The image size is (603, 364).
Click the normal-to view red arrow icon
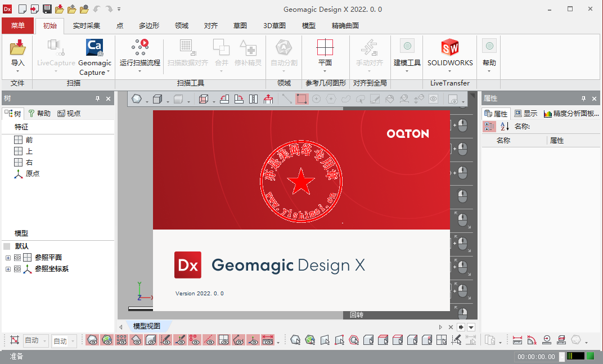pyautogui.click(x=268, y=99)
